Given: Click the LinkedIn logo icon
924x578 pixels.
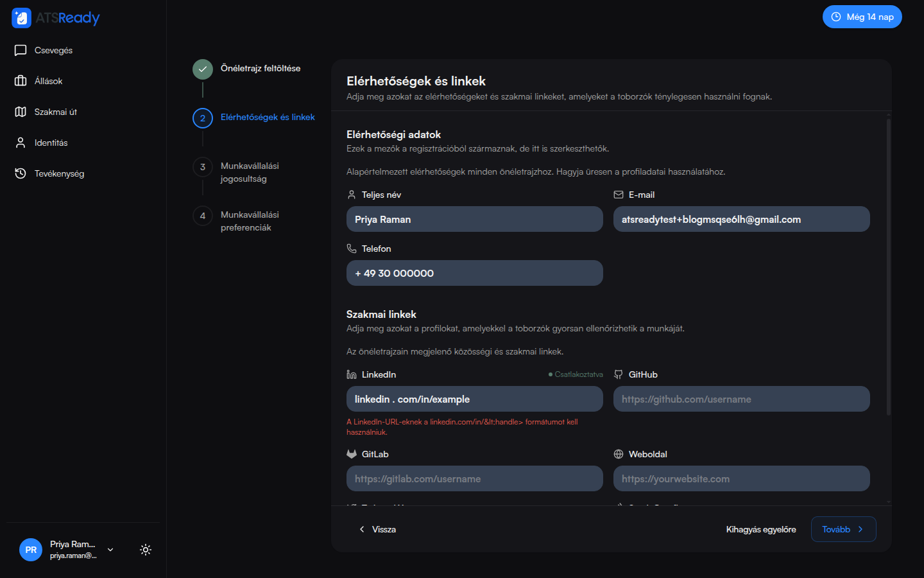Looking at the screenshot, I should coord(352,374).
